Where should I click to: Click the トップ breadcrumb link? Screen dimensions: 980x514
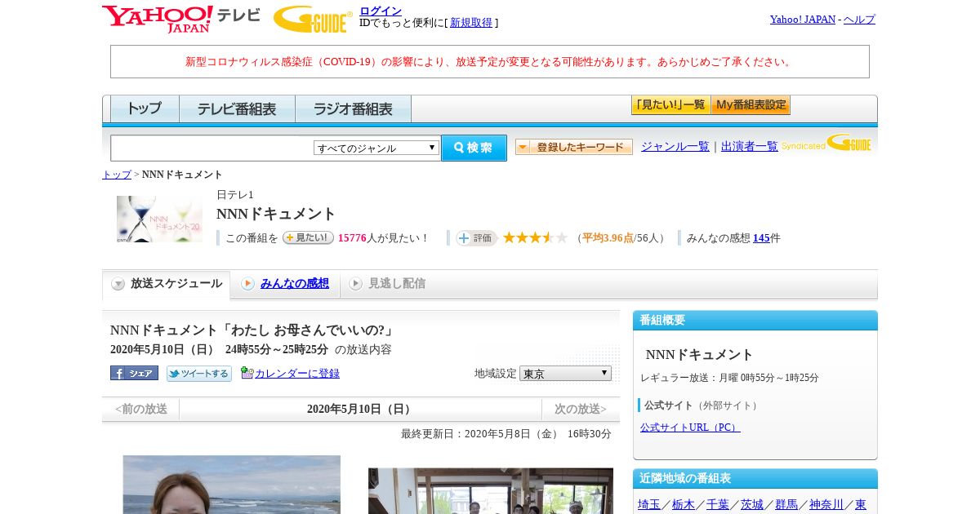point(117,175)
